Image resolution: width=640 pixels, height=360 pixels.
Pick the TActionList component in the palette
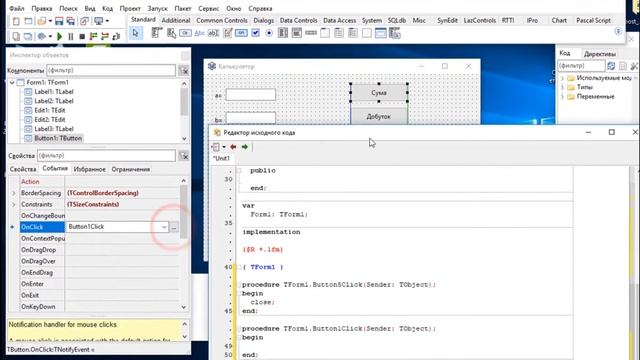tap(395, 33)
